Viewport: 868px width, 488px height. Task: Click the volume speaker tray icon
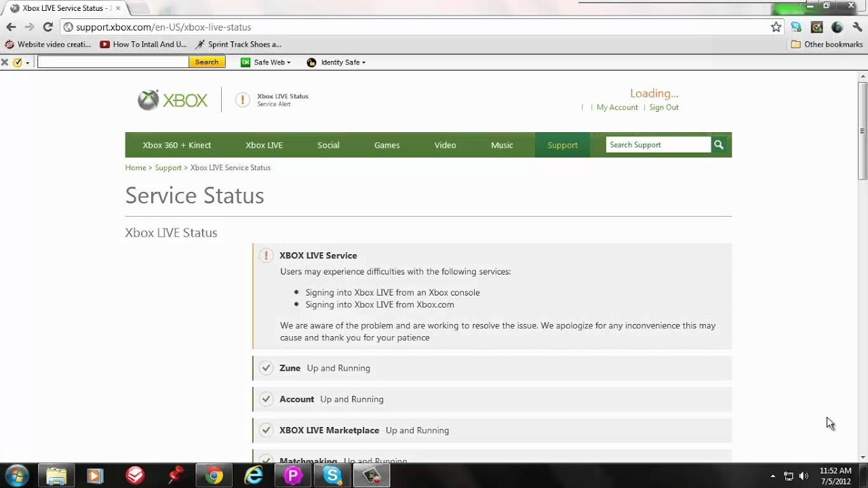pyautogui.click(x=804, y=476)
